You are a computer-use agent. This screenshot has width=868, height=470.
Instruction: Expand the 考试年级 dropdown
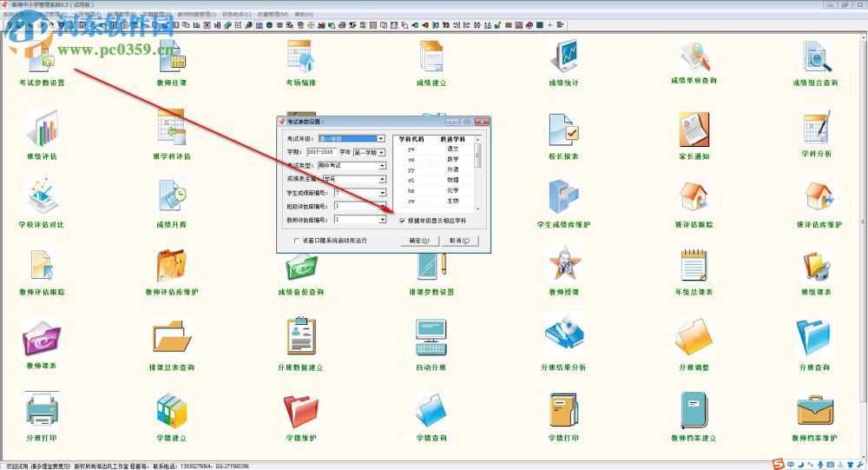click(381, 138)
